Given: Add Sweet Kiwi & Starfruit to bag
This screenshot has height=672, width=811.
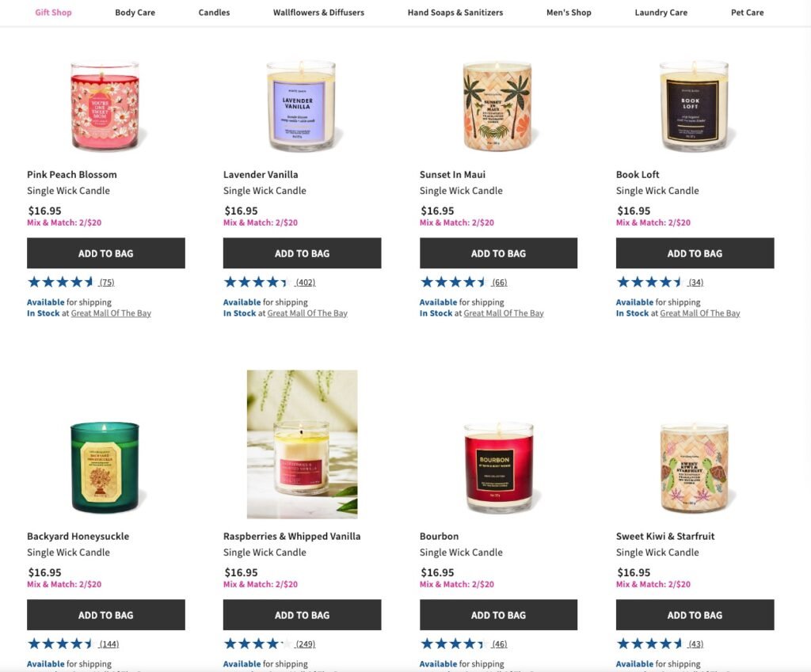Looking at the screenshot, I should 695,615.
